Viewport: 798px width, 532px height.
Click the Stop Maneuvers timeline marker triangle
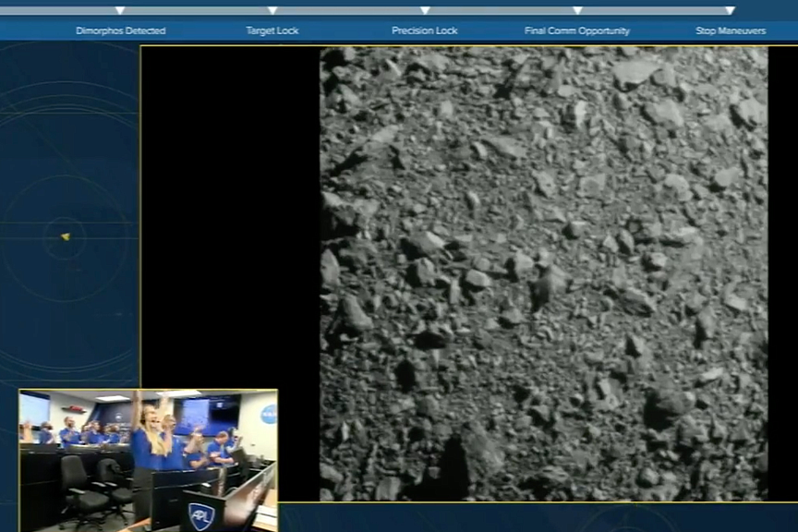tap(730, 10)
